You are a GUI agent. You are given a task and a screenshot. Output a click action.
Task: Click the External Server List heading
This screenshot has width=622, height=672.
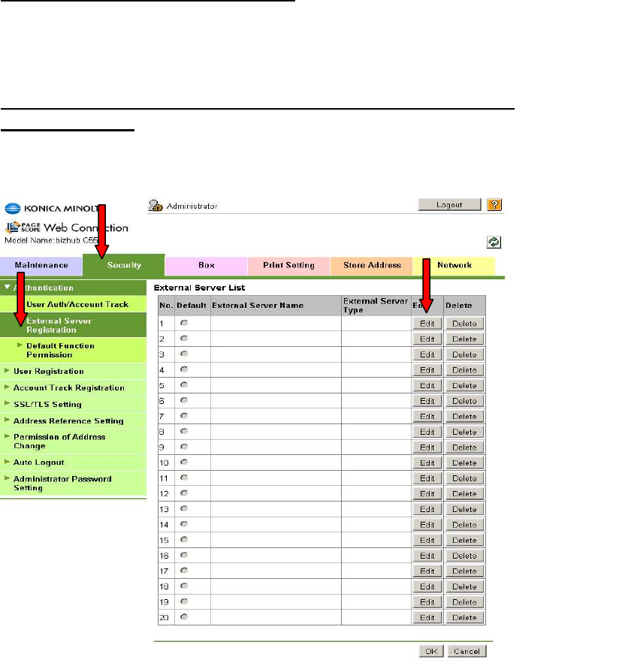pyautogui.click(x=199, y=288)
